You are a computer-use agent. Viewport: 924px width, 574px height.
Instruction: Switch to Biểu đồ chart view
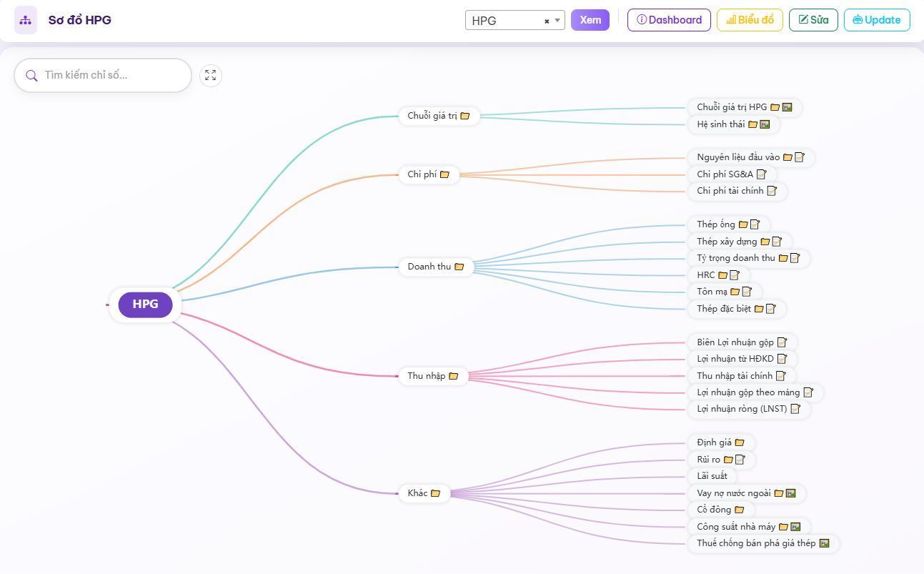point(750,20)
